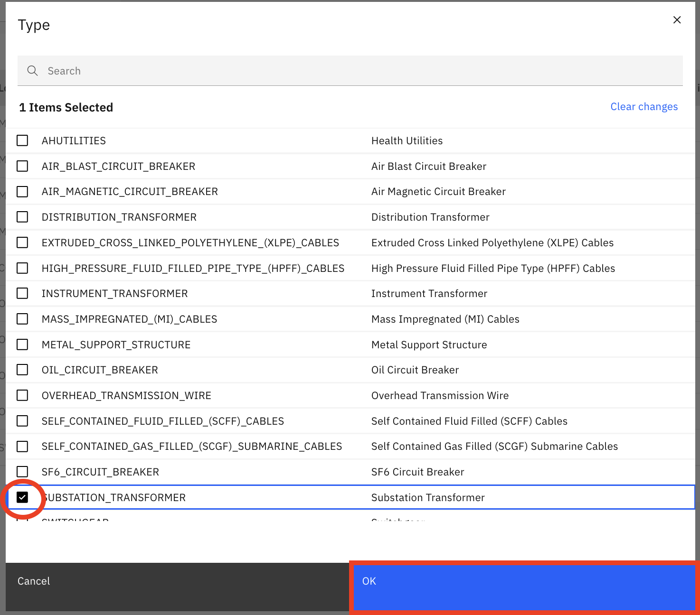
Task: Select the 'SF6 Circuit Breaker' description
Action: pos(417,472)
